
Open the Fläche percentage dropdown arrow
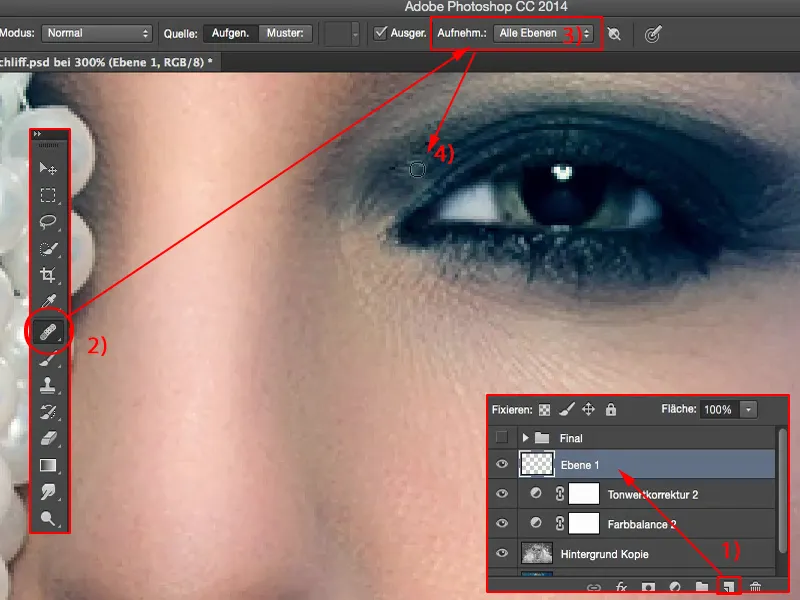pos(748,409)
